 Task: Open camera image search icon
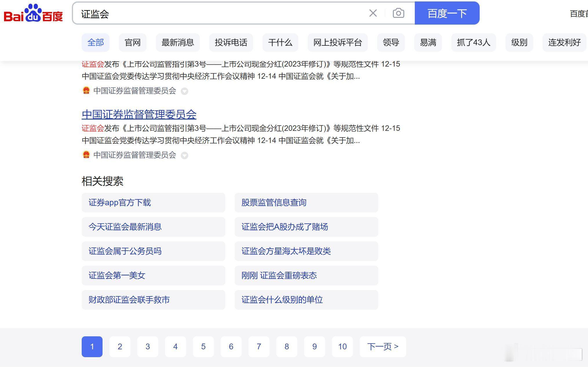click(x=399, y=13)
